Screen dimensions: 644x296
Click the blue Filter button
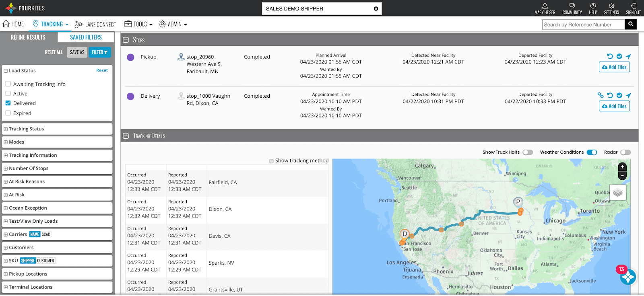[x=99, y=52]
